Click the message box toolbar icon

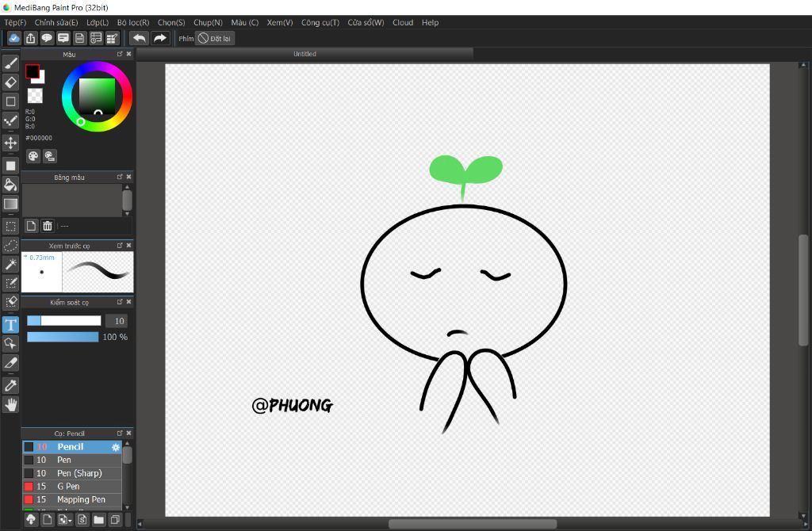click(63, 38)
